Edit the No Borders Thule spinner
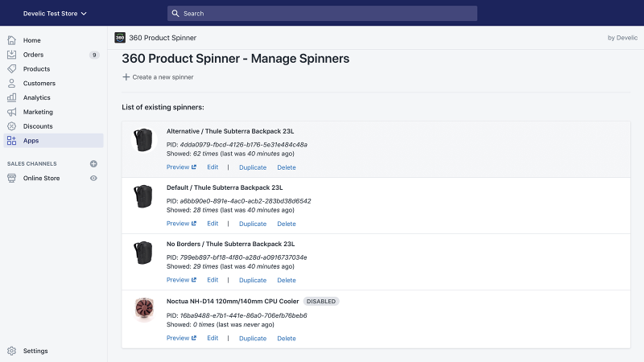The width and height of the screenshot is (644, 362). tap(213, 279)
